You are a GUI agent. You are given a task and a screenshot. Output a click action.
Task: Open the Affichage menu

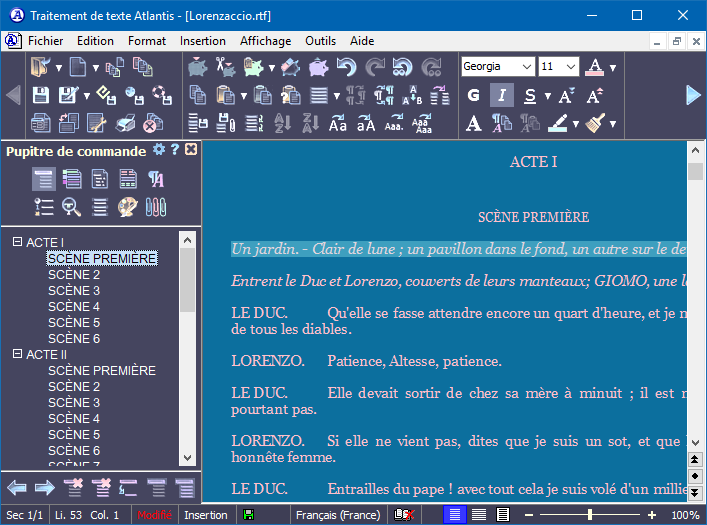pos(266,41)
